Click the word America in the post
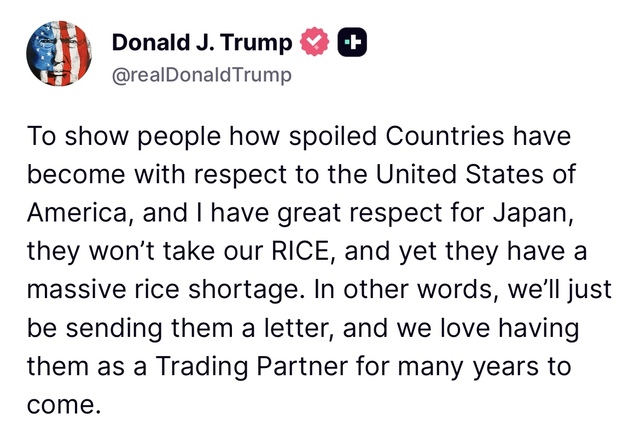This screenshot has height=443, width=640. 77,213
